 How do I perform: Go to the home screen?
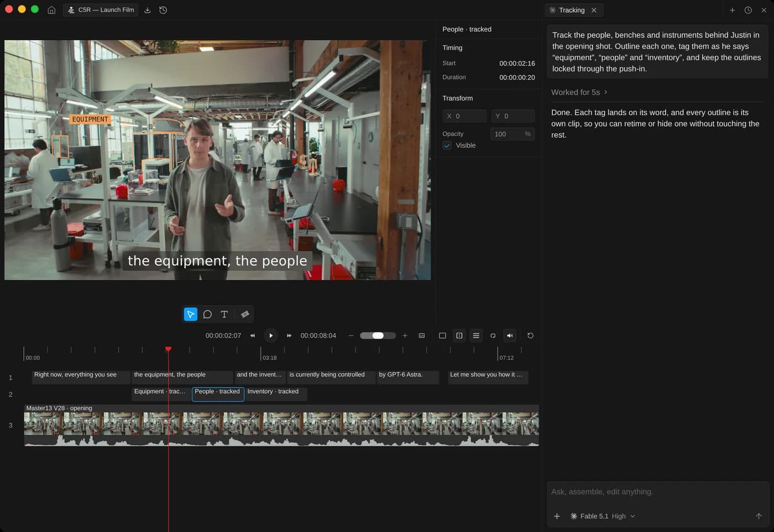pos(51,10)
